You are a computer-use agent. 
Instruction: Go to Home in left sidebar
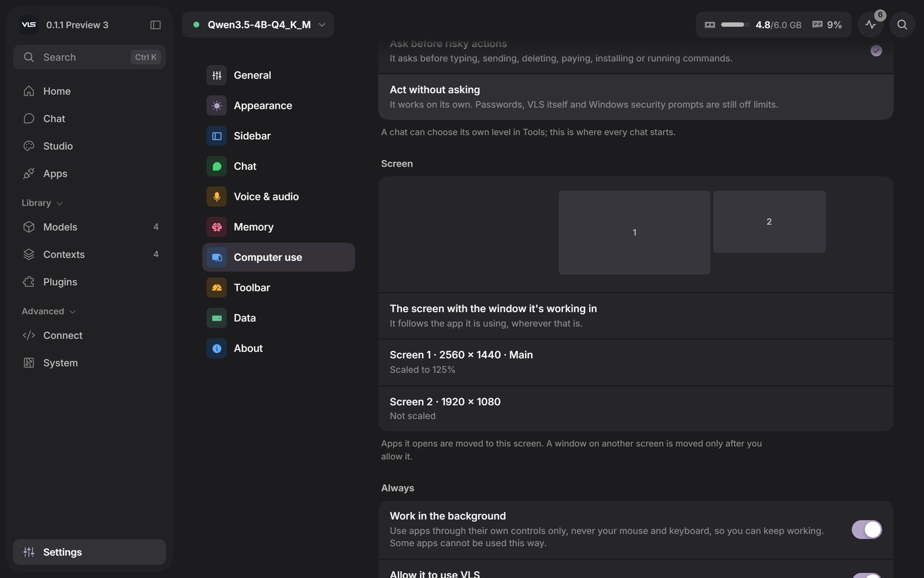coord(90,91)
